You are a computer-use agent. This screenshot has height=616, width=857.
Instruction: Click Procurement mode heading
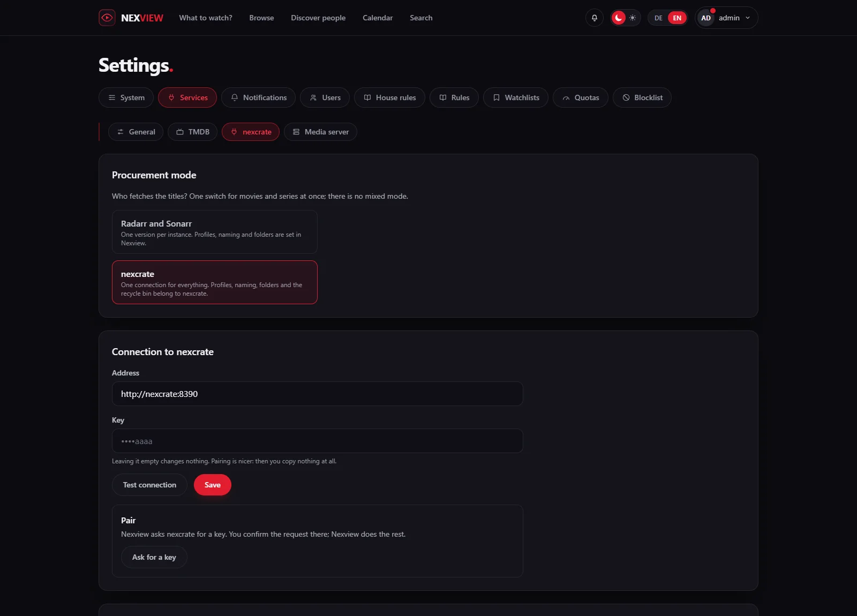click(x=154, y=175)
